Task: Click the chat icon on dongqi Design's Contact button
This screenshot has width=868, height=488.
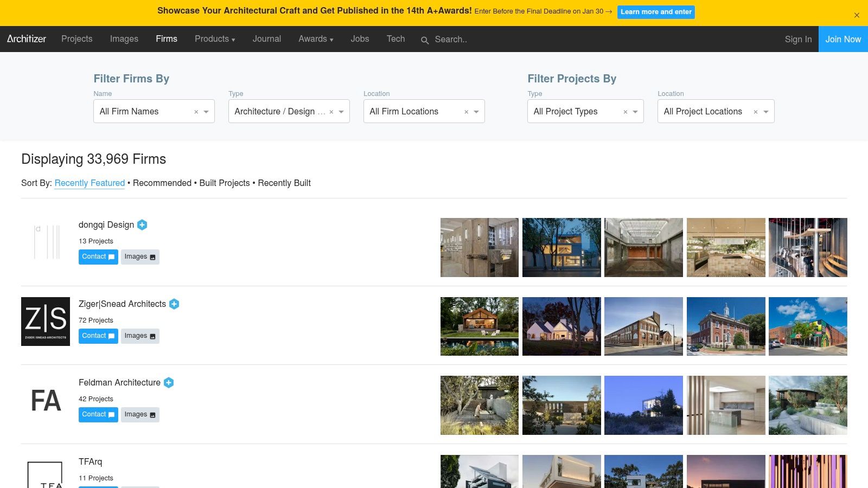Action: click(111, 257)
